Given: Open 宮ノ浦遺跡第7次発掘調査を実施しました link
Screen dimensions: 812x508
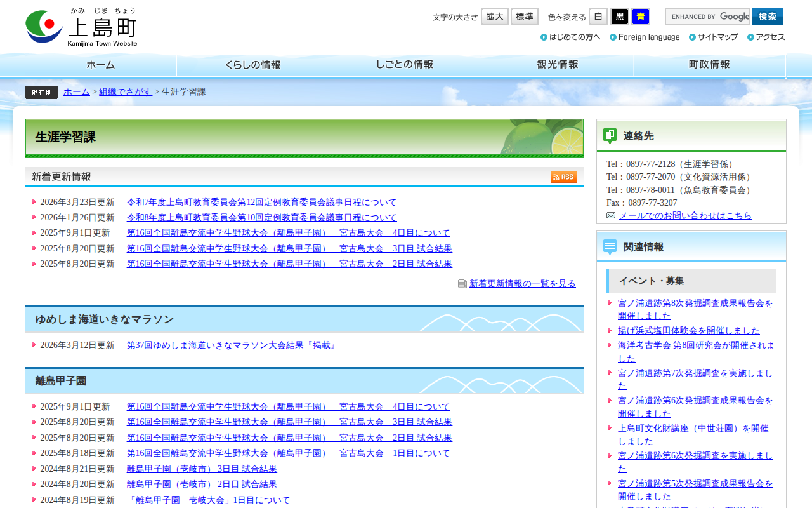Looking at the screenshot, I should click(x=695, y=379).
